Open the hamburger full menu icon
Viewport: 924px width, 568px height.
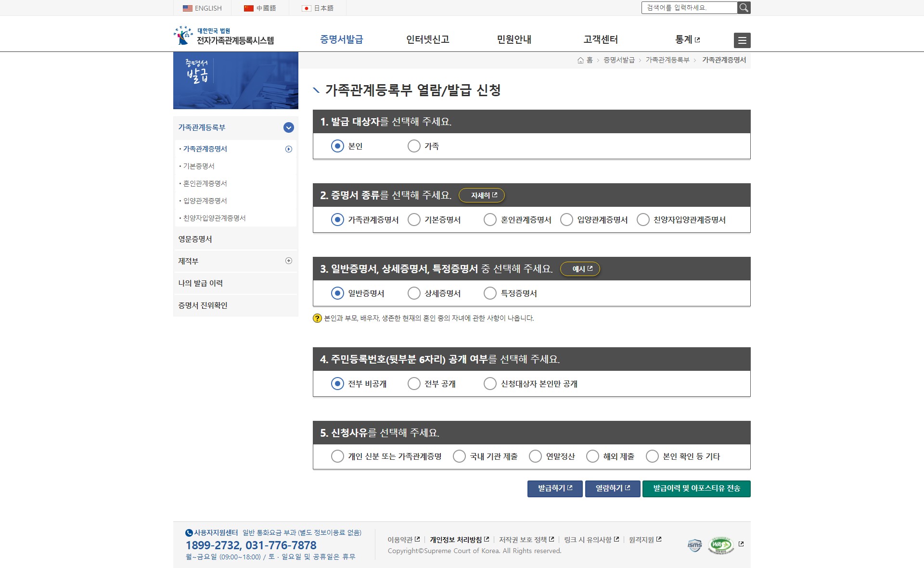[x=742, y=40]
